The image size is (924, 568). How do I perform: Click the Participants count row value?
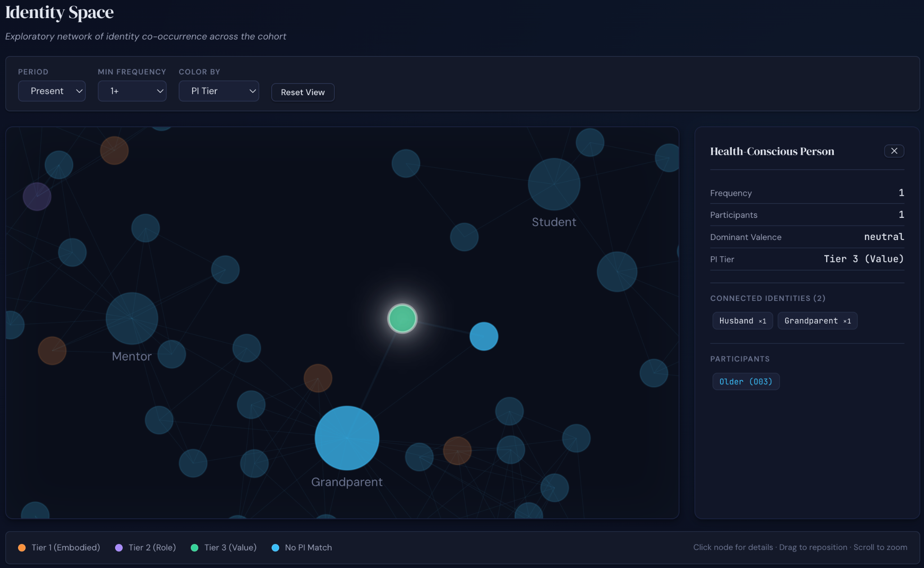tap(901, 215)
